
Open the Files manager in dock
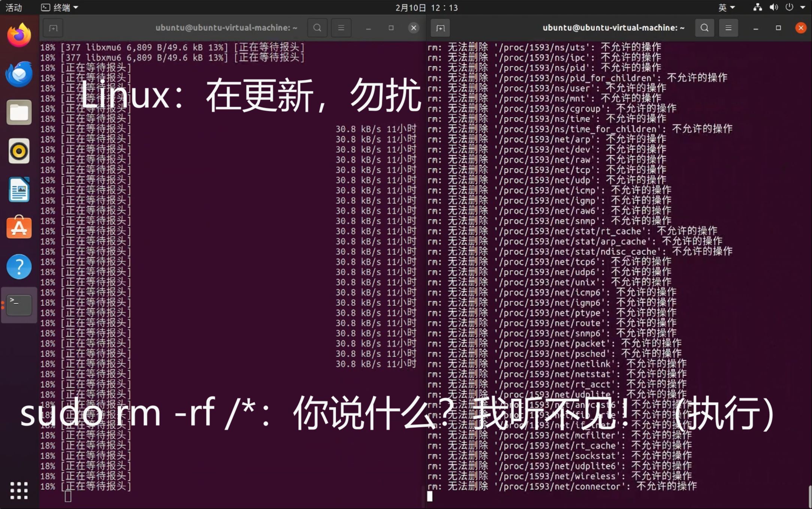click(19, 112)
